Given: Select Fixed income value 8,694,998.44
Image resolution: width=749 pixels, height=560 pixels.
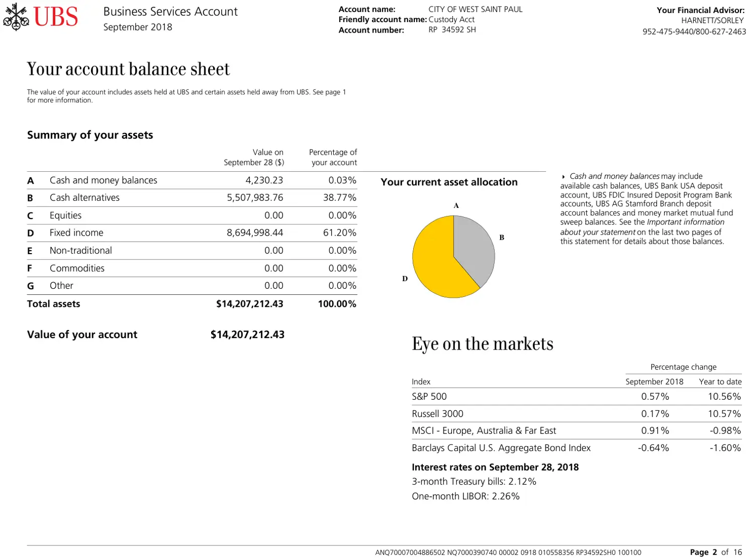Looking at the screenshot, I should click(255, 233).
